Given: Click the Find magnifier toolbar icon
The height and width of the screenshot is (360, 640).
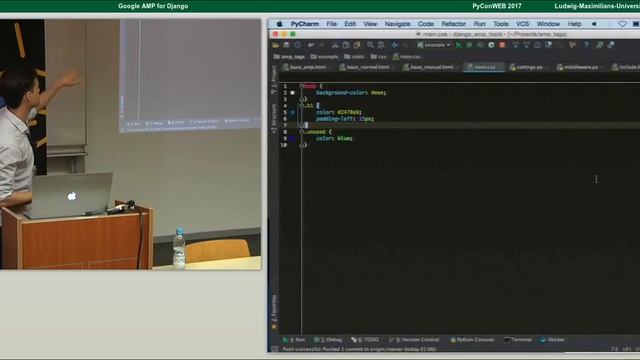Looking at the screenshot, I should [x=370, y=45].
